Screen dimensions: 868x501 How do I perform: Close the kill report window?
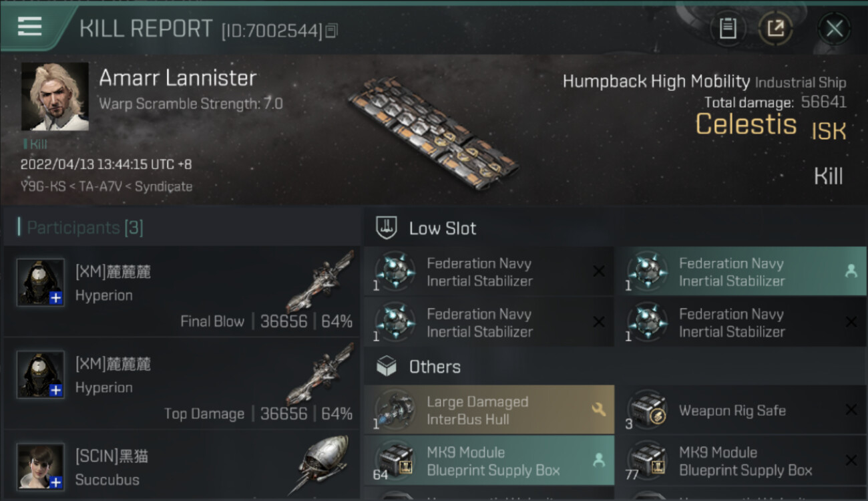click(x=834, y=28)
